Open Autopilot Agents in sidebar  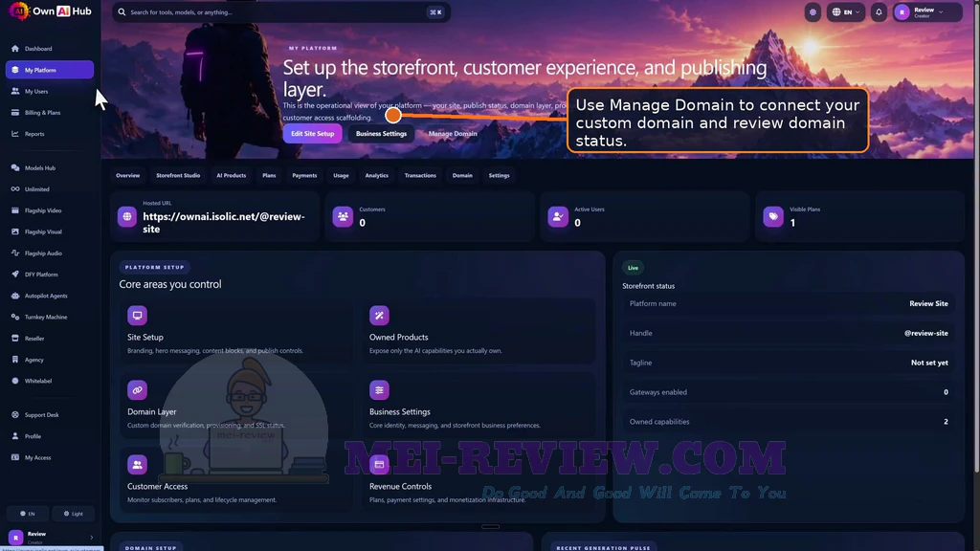click(50, 296)
